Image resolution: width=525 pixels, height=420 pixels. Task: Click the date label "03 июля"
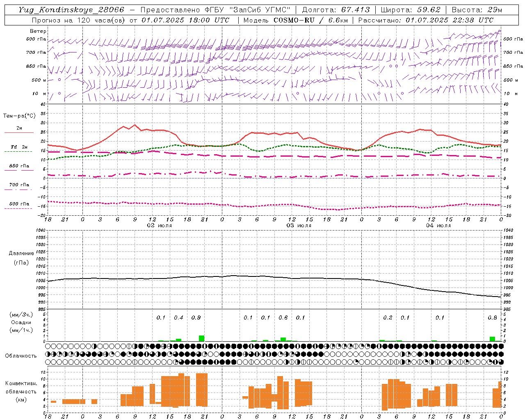[x=299, y=226]
